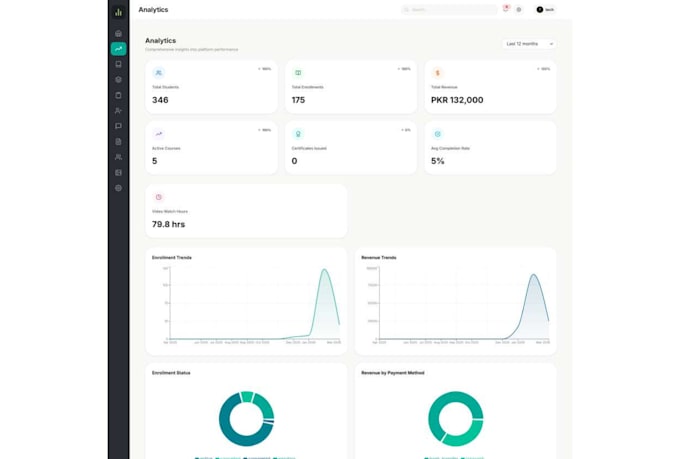Click the Total Revenue dollar icon
This screenshot has height=459, width=680.
(x=438, y=73)
